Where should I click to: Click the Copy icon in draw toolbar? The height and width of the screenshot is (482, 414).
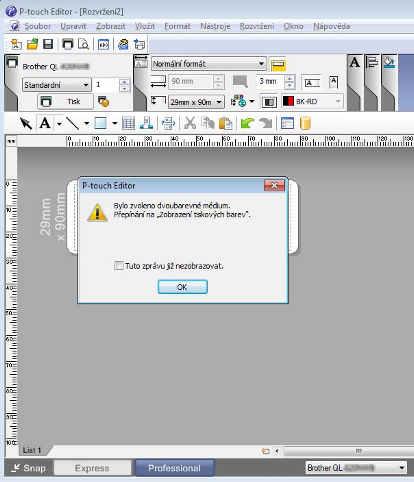pos(208,123)
